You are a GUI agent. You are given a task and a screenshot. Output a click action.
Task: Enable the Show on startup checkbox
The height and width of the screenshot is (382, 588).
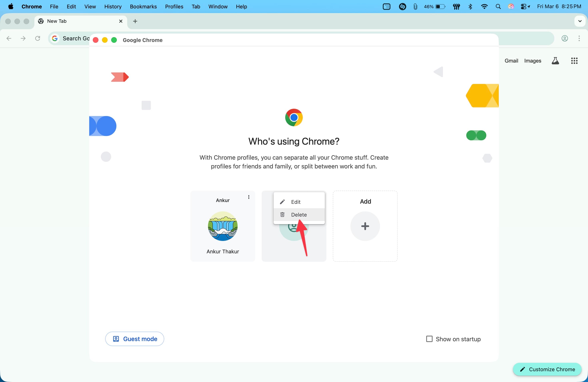[429, 339]
